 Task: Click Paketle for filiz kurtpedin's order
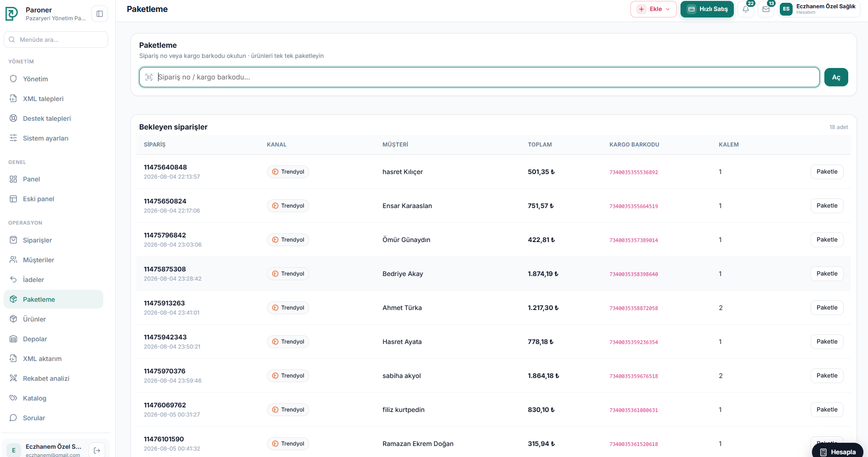point(827,410)
